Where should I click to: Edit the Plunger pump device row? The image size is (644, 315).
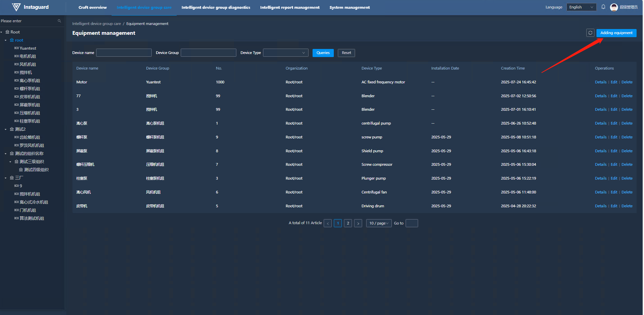(614, 178)
